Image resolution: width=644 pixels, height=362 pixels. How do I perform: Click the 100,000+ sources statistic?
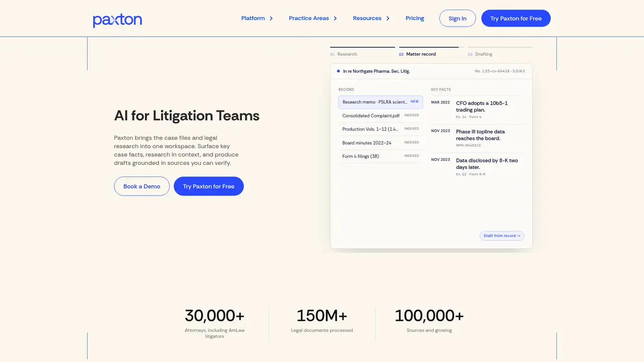pos(429,320)
